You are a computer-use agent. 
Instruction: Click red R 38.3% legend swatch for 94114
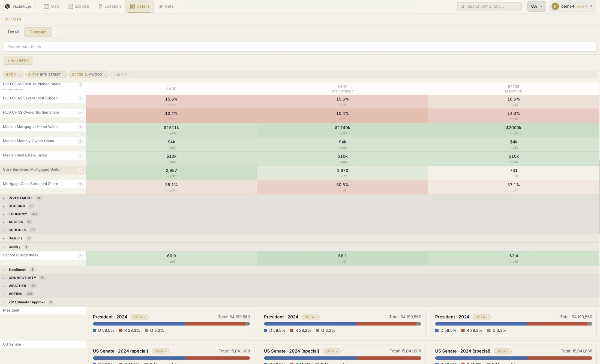click(x=292, y=330)
